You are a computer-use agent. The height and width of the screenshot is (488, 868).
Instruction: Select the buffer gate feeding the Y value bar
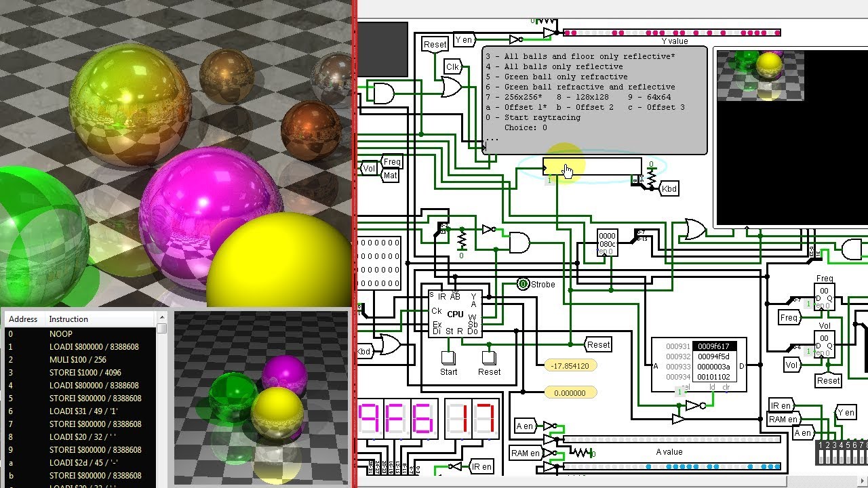[x=550, y=32]
